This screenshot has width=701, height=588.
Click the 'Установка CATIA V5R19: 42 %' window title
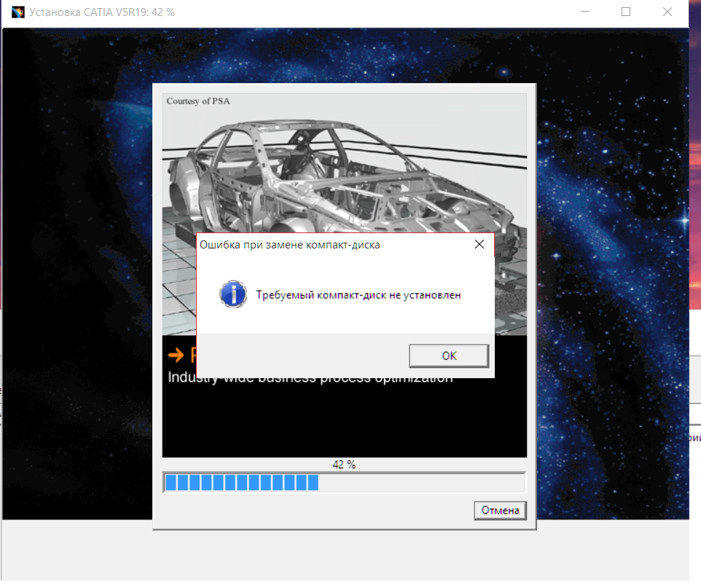pos(102,12)
